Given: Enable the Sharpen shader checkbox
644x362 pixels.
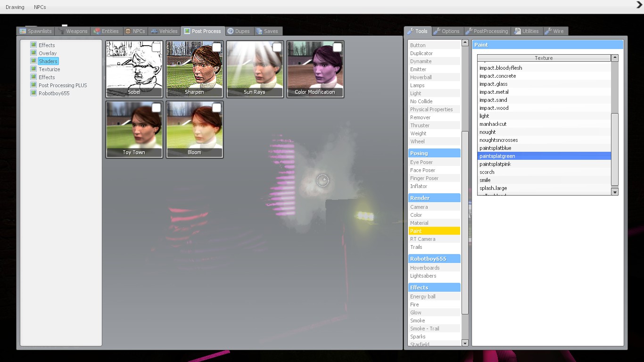Looking at the screenshot, I should (216, 47).
